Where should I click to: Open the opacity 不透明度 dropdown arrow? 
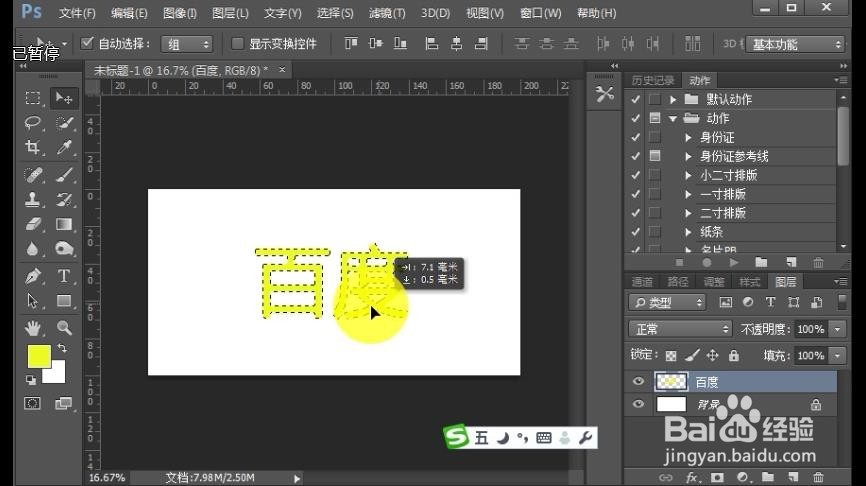[838, 329]
